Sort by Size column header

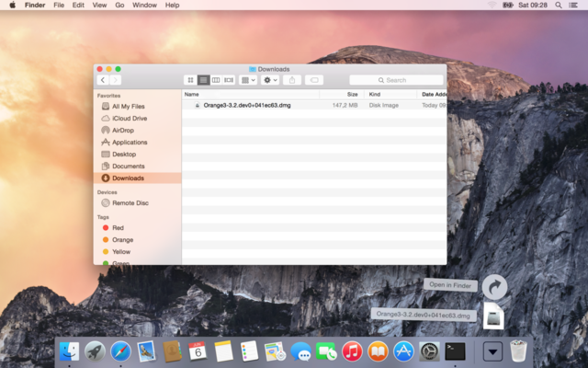[x=342, y=94]
